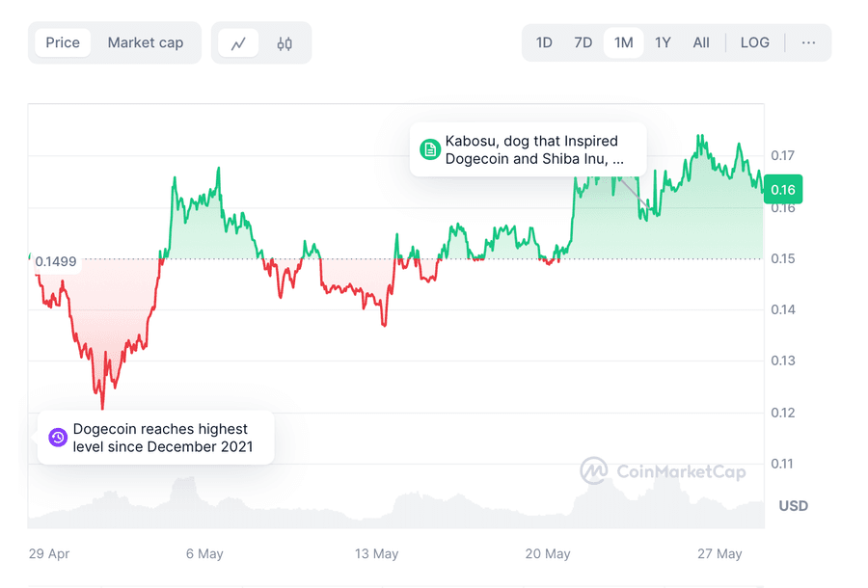
Task: Click the 0.1499 opening price label
Action: [x=55, y=261]
